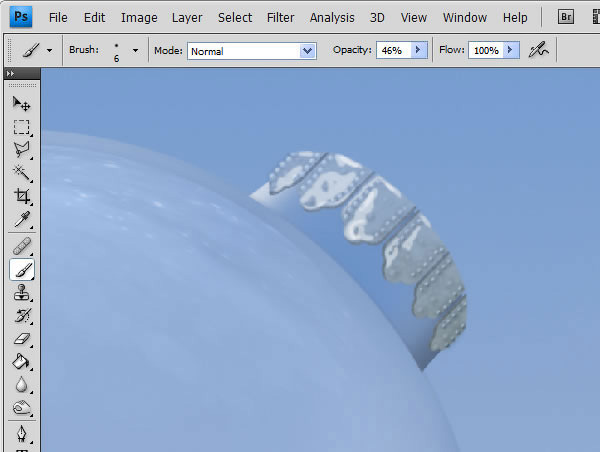Image resolution: width=600 pixels, height=452 pixels.
Task: Open the Filter menu
Action: click(280, 18)
